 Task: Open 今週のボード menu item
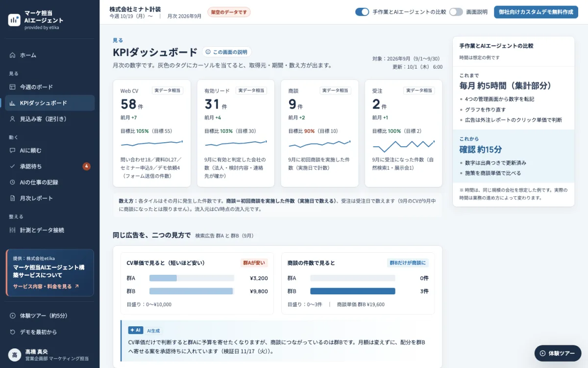[x=49, y=87]
